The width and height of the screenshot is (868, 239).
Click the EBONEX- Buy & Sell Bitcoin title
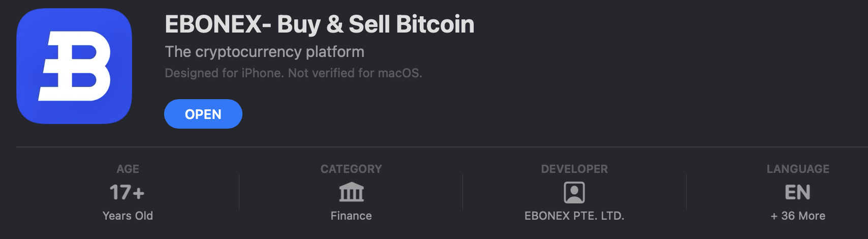[319, 24]
